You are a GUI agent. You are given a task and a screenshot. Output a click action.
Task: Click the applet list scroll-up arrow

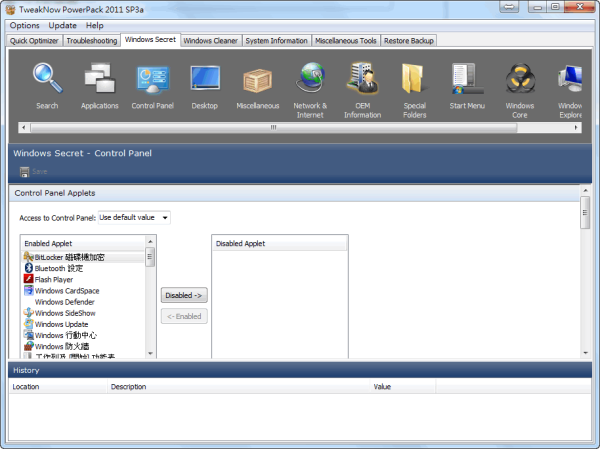pyautogui.click(x=150, y=242)
